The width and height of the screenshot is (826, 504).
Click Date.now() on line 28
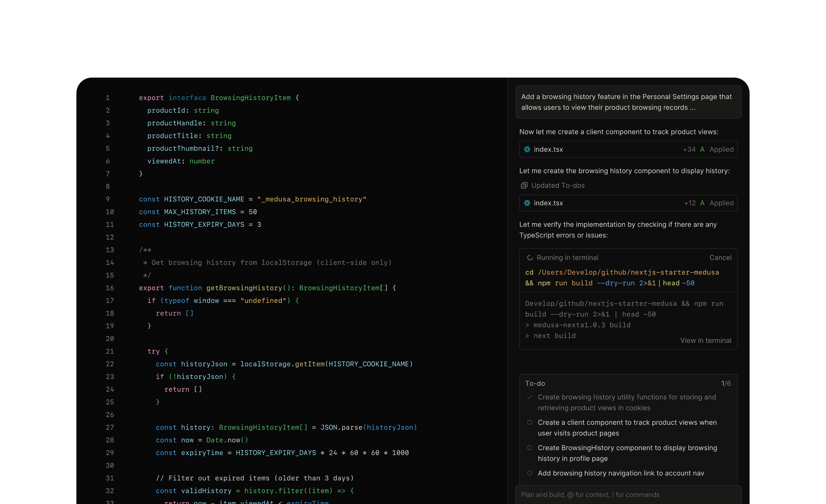227,440
